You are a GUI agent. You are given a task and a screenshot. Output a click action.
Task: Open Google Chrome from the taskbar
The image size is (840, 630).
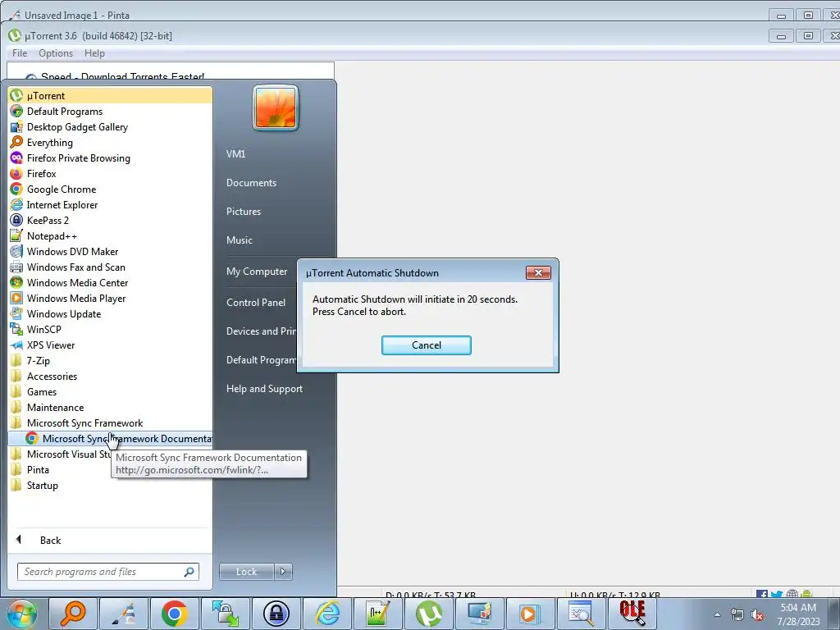click(x=175, y=614)
